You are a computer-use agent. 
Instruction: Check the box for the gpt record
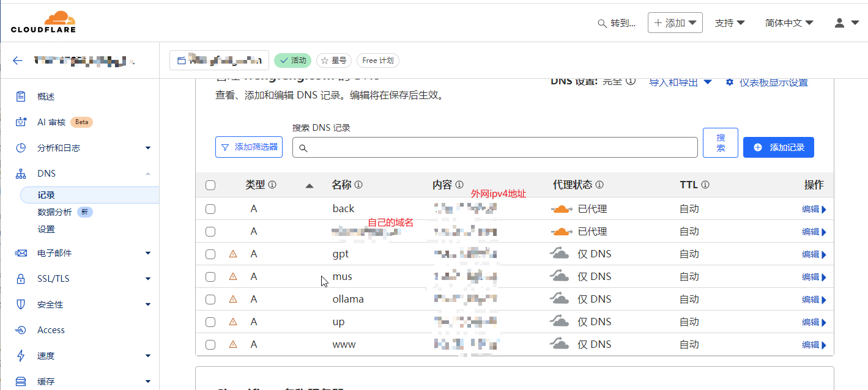[x=210, y=254]
